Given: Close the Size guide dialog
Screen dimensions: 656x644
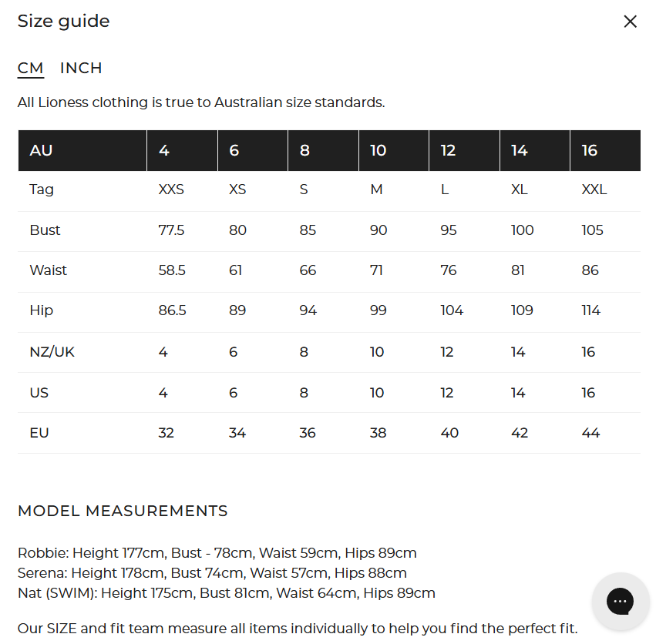Looking at the screenshot, I should click(630, 22).
